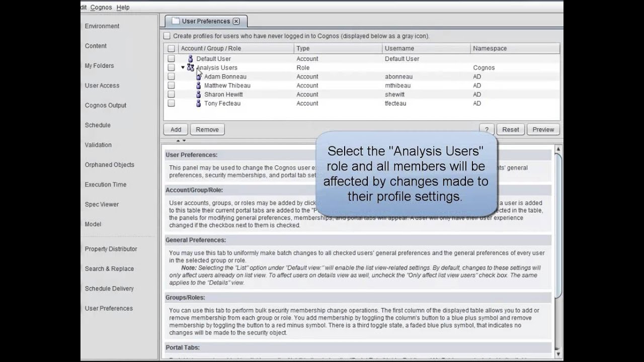The height and width of the screenshot is (362, 644).
Task: Click the Analysis Users role icon
Action: point(190,67)
